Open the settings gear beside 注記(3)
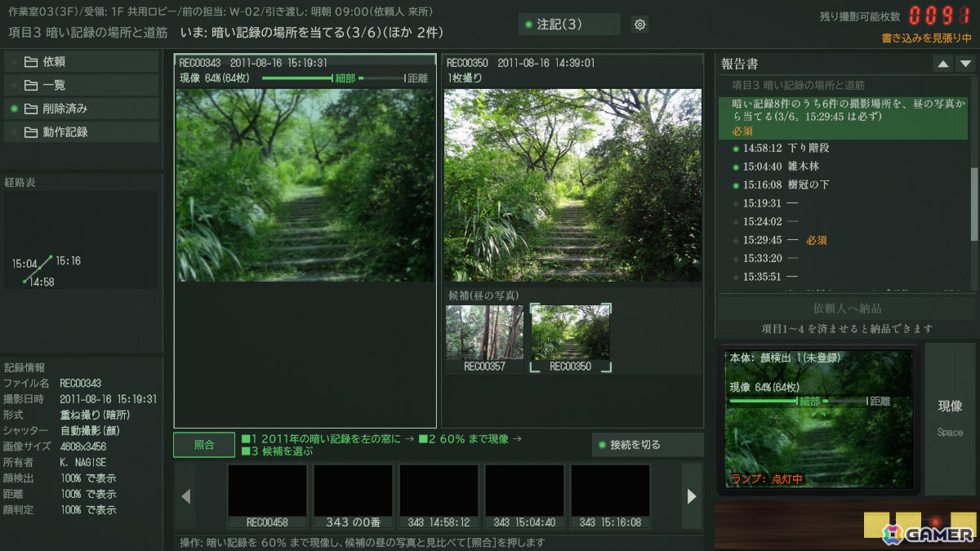 click(x=640, y=24)
